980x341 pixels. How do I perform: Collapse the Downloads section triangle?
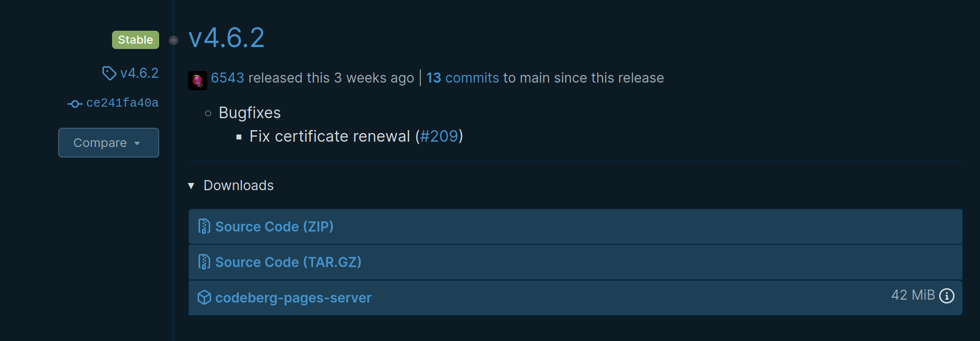tap(191, 186)
